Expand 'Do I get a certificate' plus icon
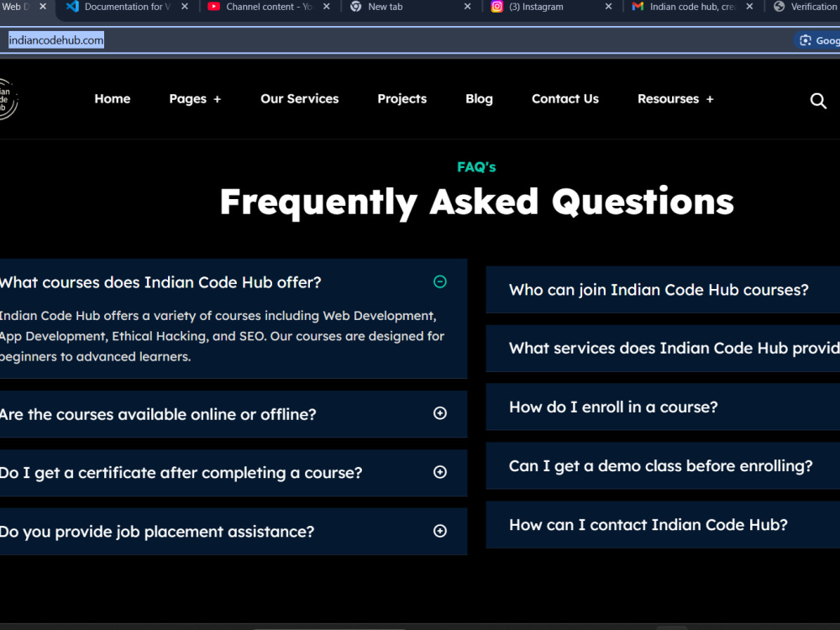 click(x=440, y=472)
